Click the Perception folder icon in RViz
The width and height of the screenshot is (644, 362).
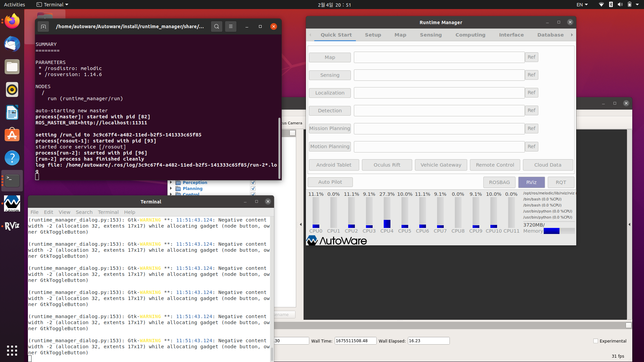tap(178, 183)
